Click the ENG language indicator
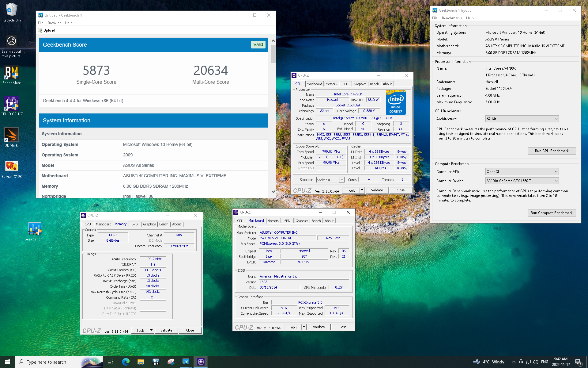The height and width of the screenshot is (368, 588). tap(545, 362)
